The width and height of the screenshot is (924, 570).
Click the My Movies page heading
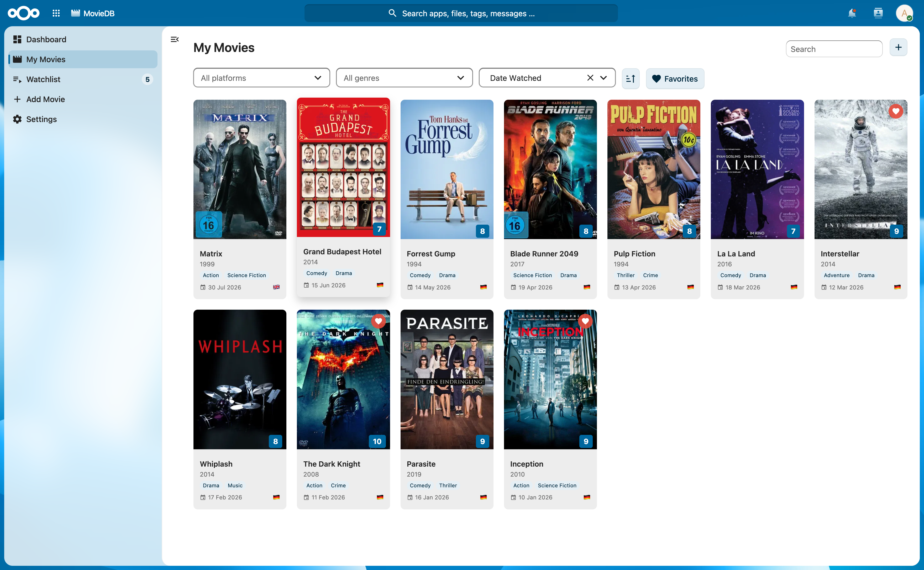pos(224,48)
